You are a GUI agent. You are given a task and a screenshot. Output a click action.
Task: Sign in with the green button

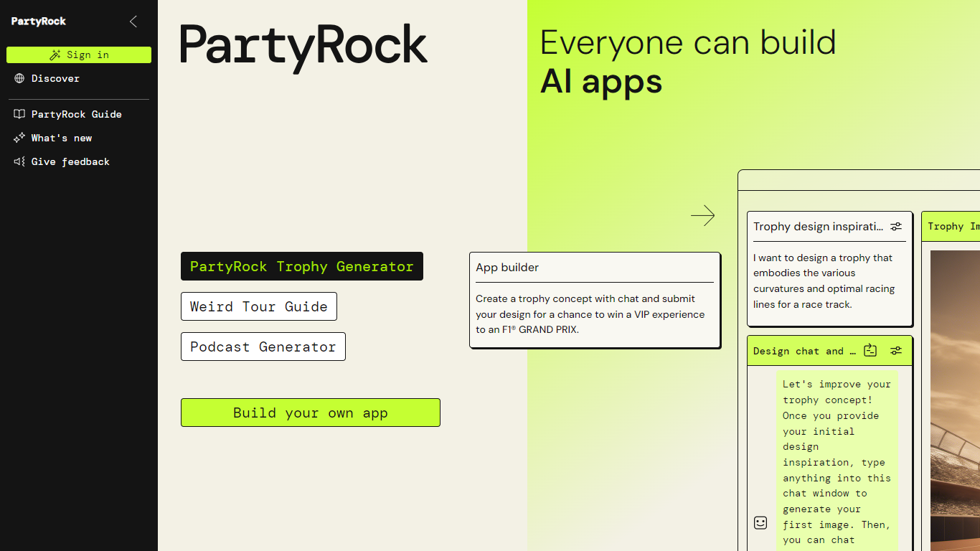[79, 55]
